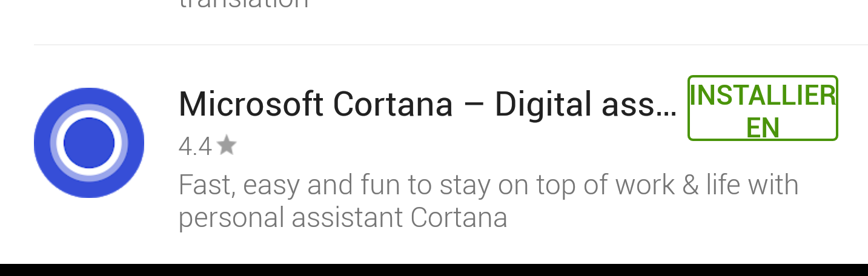Select the 4.4 rating value
868x276 pixels.
pos(195,146)
